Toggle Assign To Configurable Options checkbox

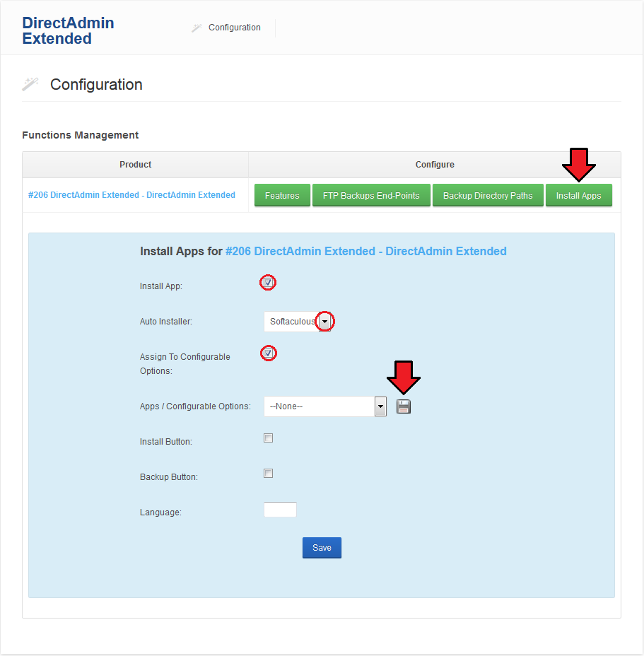(268, 353)
